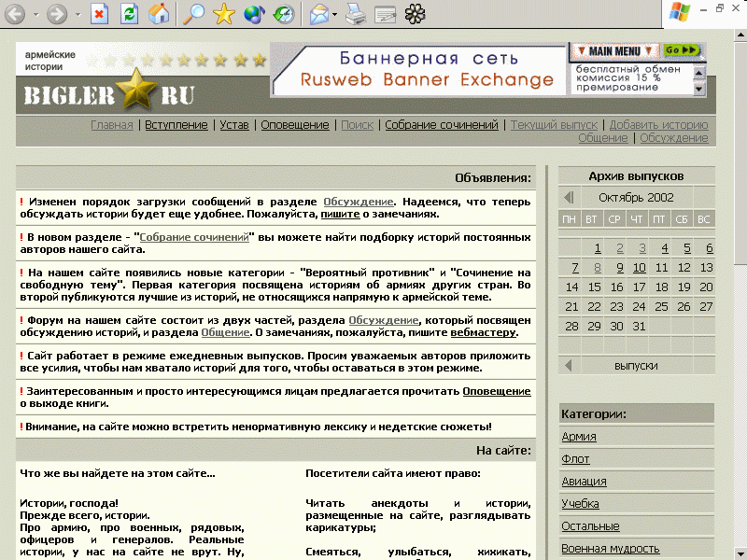Open Обсуждение in the navigation bar

click(674, 138)
